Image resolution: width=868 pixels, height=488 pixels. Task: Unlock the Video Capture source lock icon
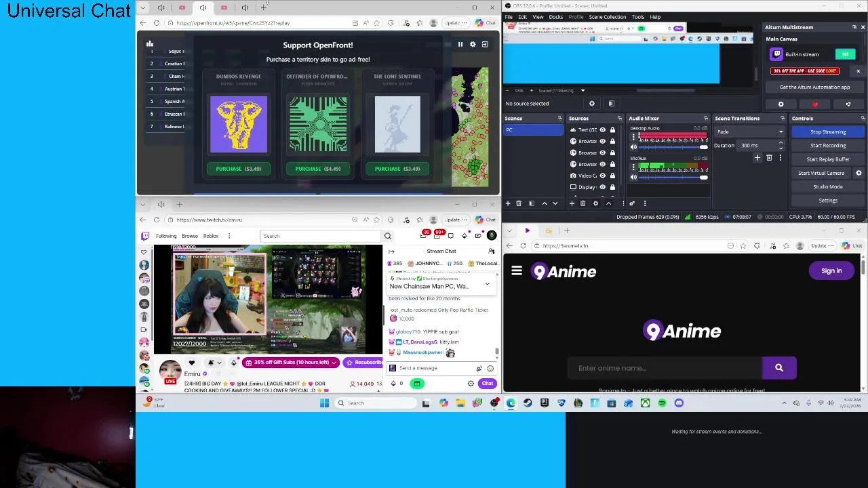612,176
